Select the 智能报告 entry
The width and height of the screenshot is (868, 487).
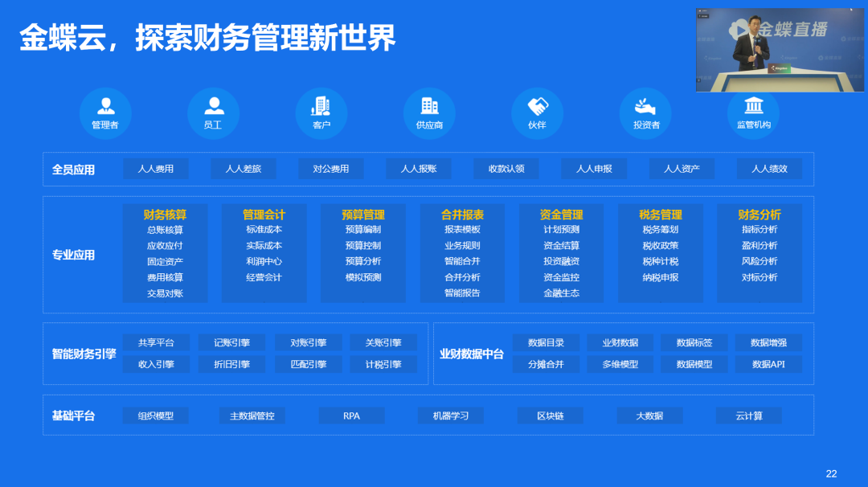462,293
